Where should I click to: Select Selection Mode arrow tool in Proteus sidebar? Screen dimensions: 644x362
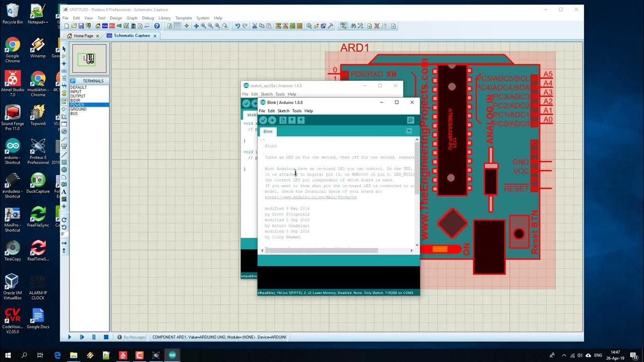[x=64, y=48]
